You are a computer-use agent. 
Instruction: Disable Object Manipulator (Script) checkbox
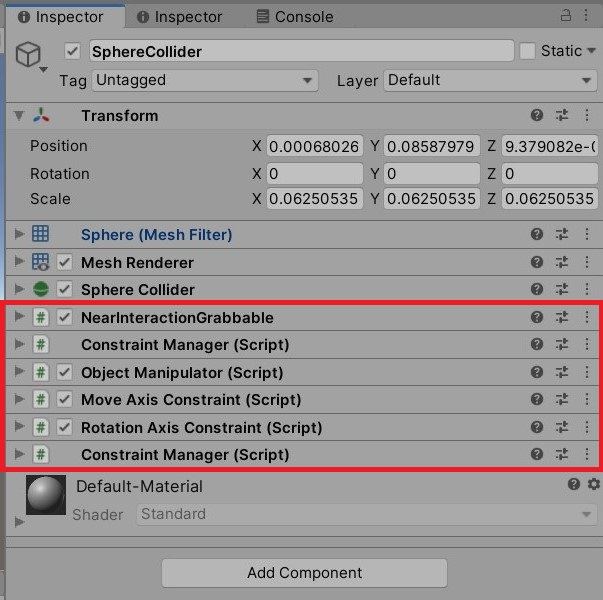point(65,372)
